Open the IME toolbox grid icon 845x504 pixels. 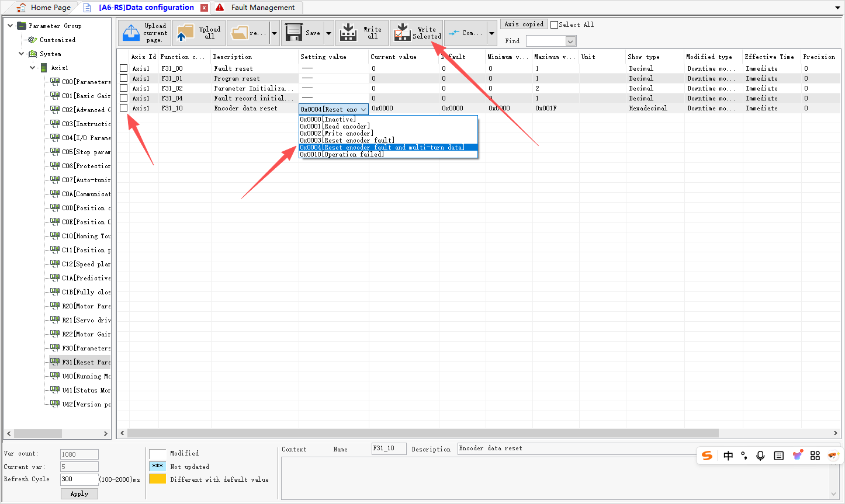tap(815, 456)
